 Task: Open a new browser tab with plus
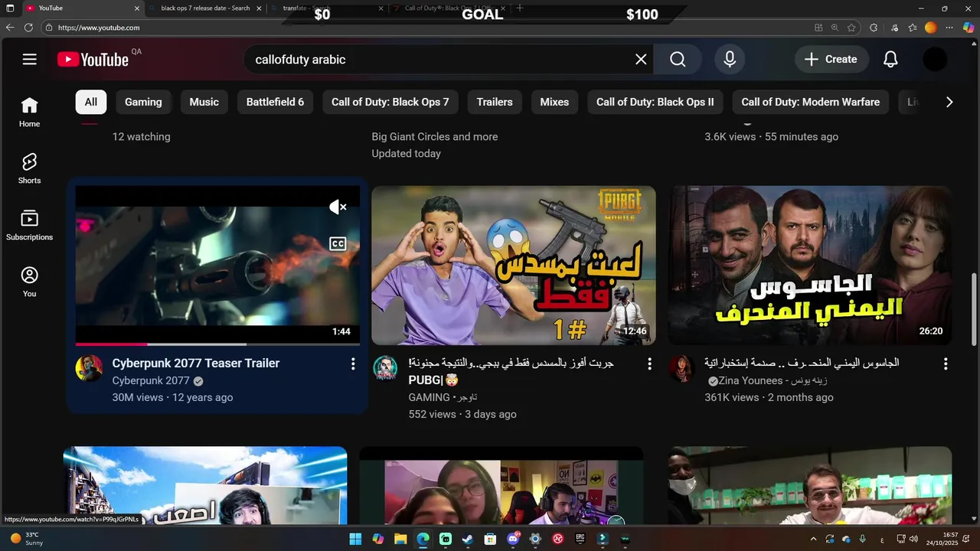[x=520, y=8]
